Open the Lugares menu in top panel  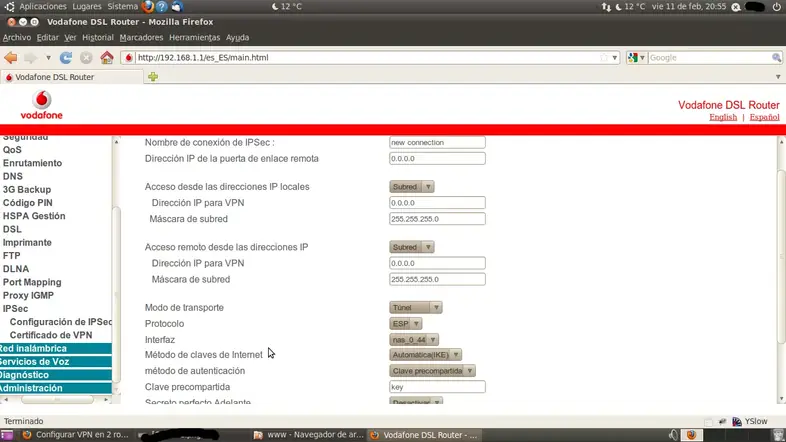87,7
